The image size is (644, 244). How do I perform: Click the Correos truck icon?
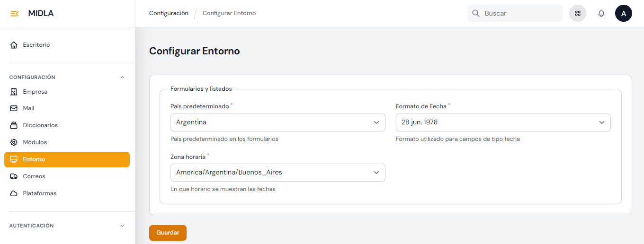click(14, 176)
